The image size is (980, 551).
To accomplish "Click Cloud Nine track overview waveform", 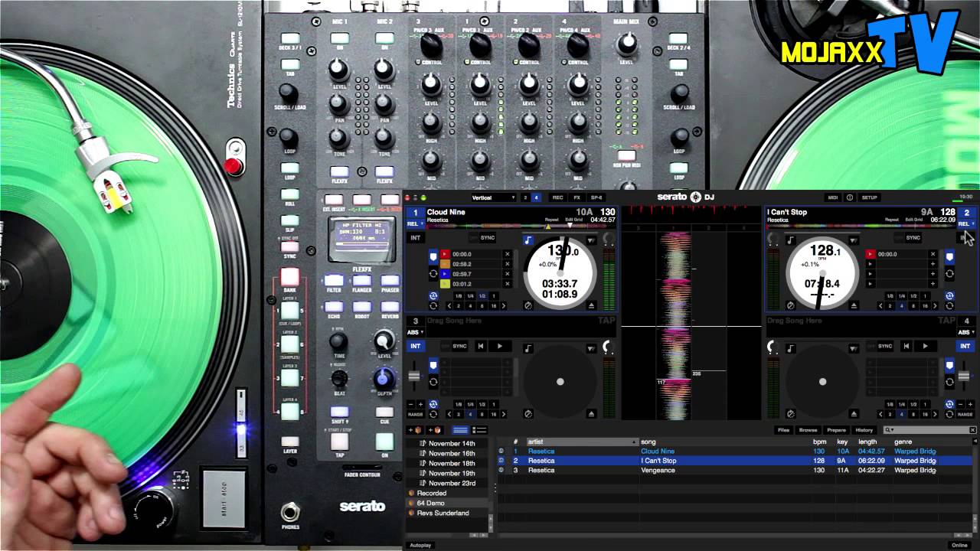I will pyautogui.click(x=521, y=226).
